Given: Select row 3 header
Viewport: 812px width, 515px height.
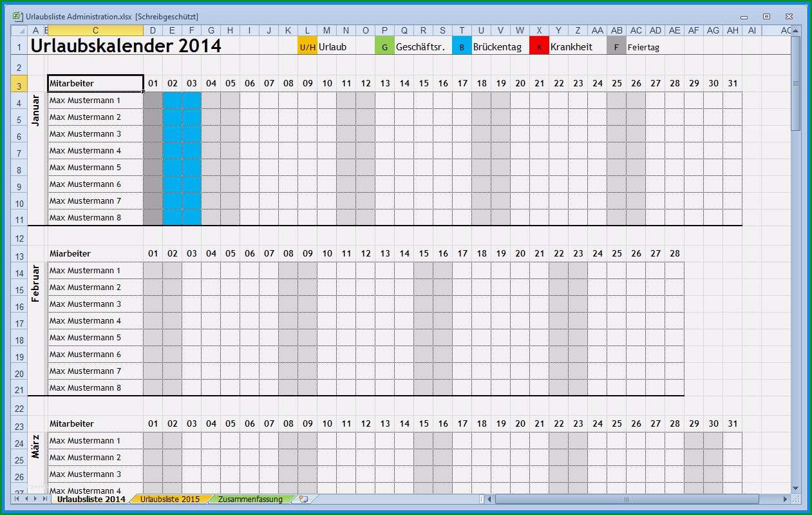Looking at the screenshot, I should click(x=19, y=84).
